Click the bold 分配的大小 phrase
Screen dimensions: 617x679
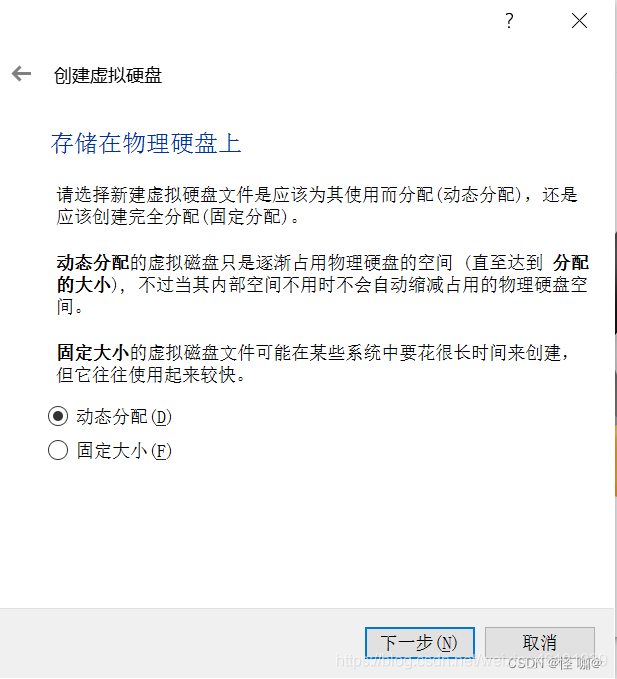[x=571, y=263]
